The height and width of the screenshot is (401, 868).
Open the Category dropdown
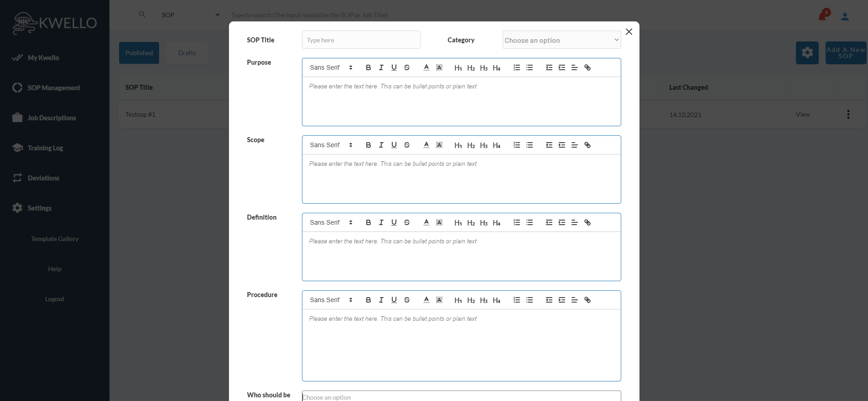561,40
